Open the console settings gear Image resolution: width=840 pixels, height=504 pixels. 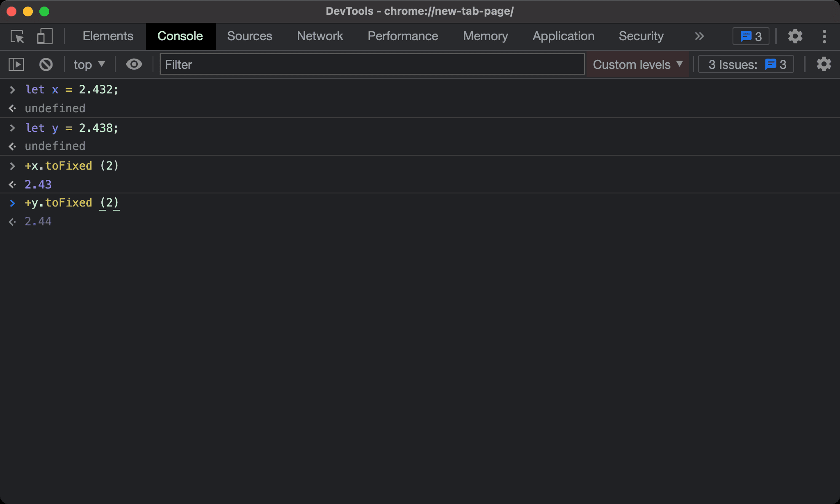point(823,64)
